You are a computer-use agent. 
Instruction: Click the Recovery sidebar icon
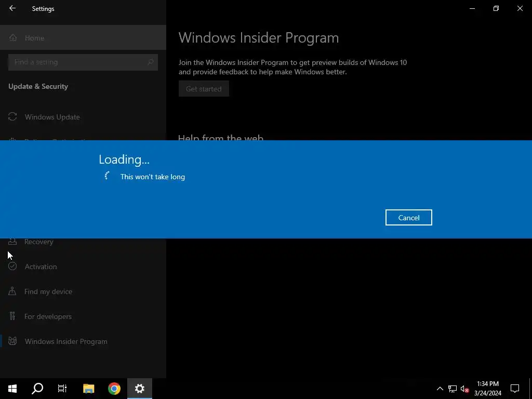[12, 241]
